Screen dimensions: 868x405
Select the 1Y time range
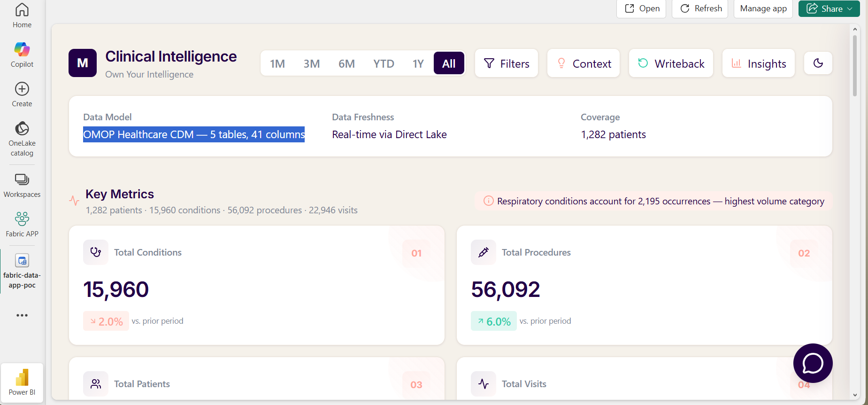(418, 63)
